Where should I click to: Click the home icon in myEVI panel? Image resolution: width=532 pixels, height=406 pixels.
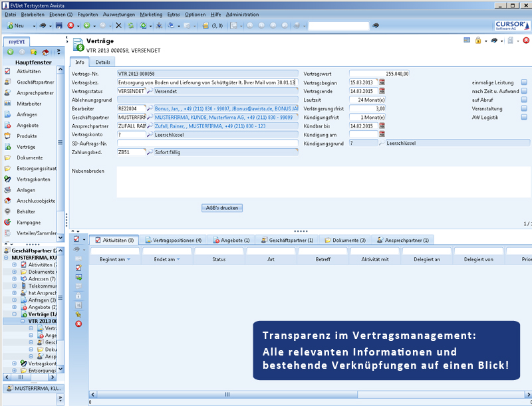point(45,52)
